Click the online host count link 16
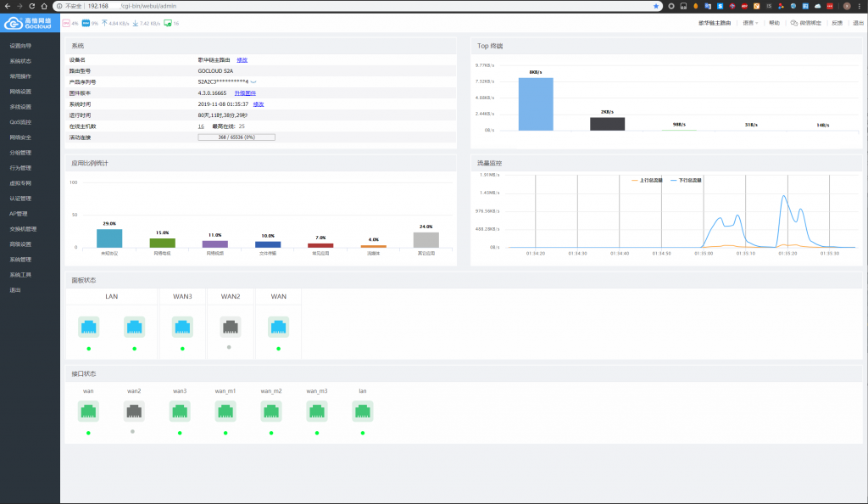Screen dimensions: 868x504 [x=201, y=126]
